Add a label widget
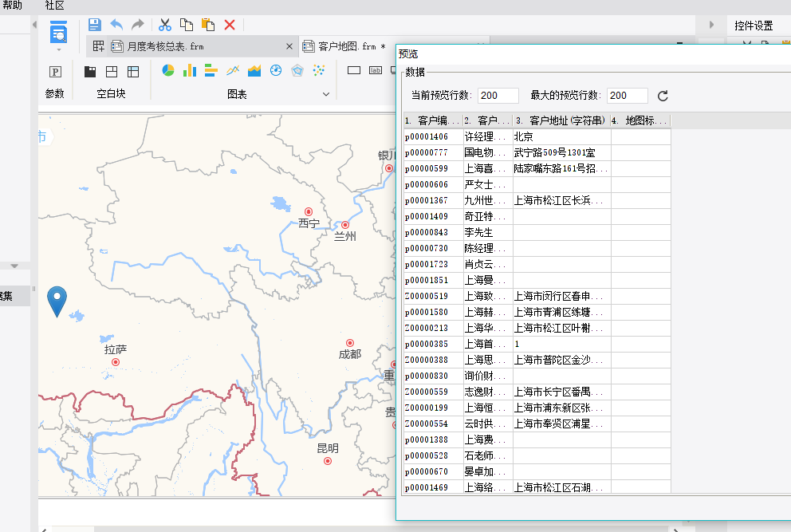Viewport: 791px width, 532px height. click(x=376, y=70)
